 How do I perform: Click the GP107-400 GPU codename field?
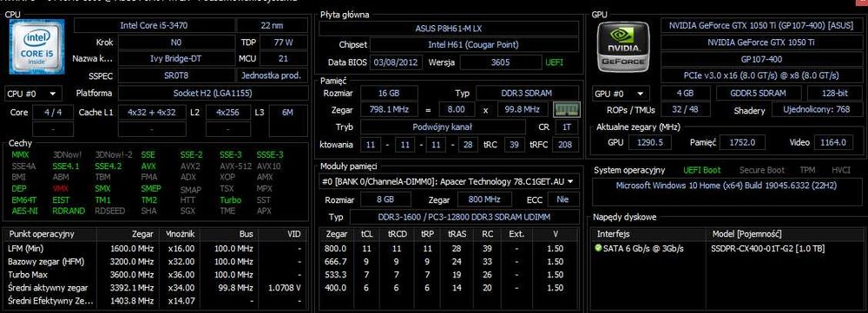point(761,59)
